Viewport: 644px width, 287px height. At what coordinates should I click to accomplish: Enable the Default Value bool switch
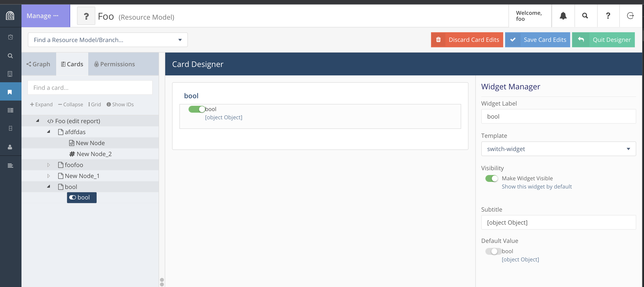tap(493, 251)
